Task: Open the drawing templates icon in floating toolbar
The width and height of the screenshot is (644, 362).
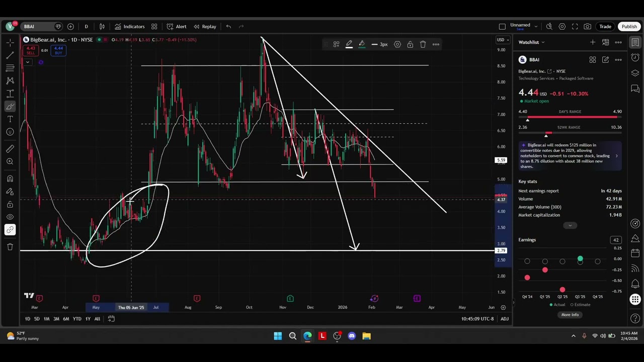Action: point(336,44)
